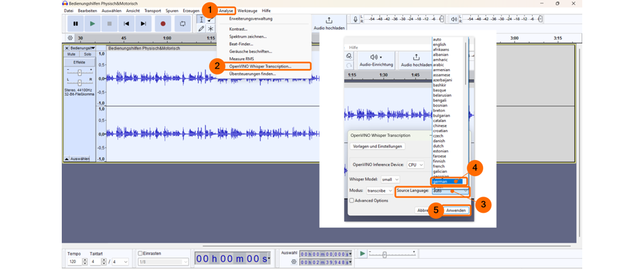Screen dimensions: 644x269
Task: Open the Analyse menu
Action: (226, 11)
